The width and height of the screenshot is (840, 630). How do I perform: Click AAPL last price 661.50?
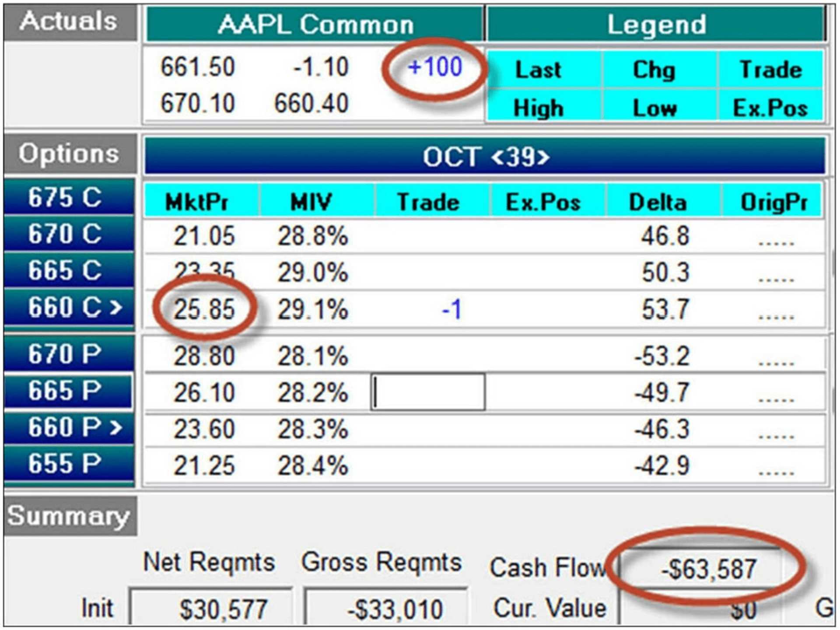pos(198,67)
